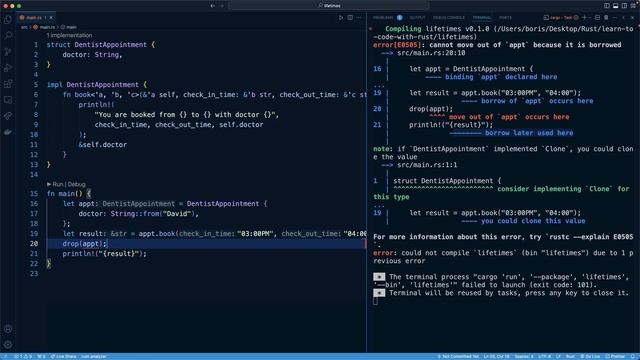Click 'fn main()' on line 15

(64, 193)
